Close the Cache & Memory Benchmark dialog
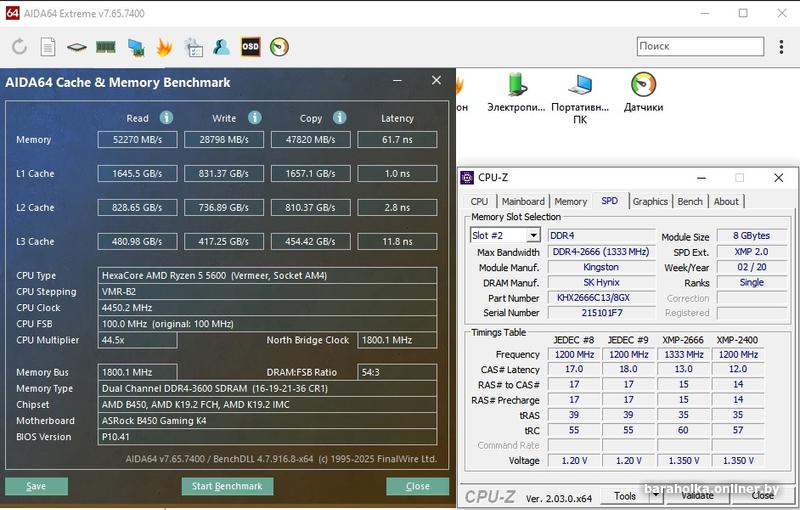The height and width of the screenshot is (510, 800). click(436, 81)
